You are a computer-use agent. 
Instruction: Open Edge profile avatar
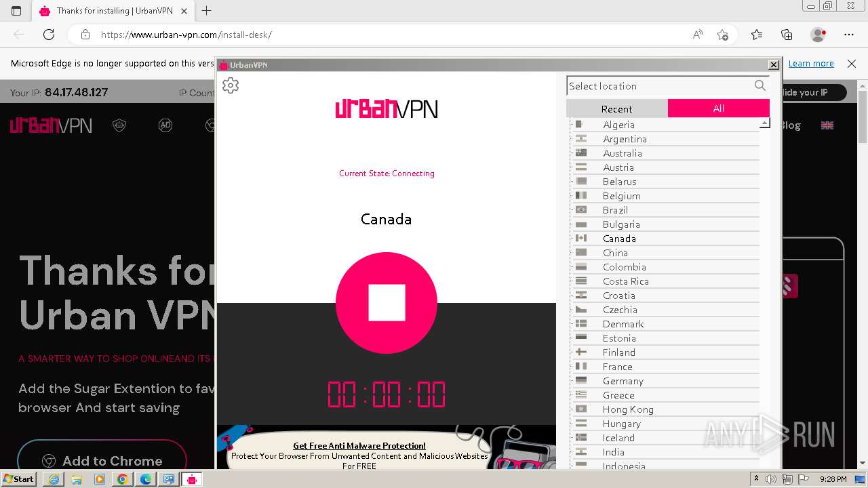click(x=818, y=35)
